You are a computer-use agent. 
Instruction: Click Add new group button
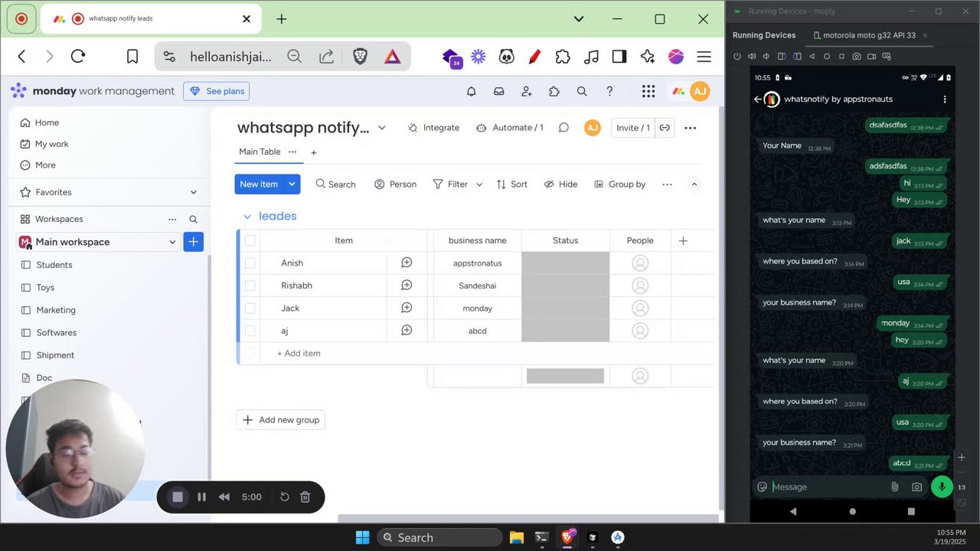pyautogui.click(x=281, y=419)
